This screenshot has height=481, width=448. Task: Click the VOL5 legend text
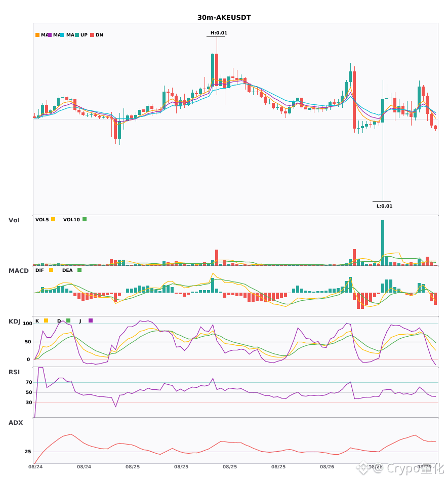42,220
